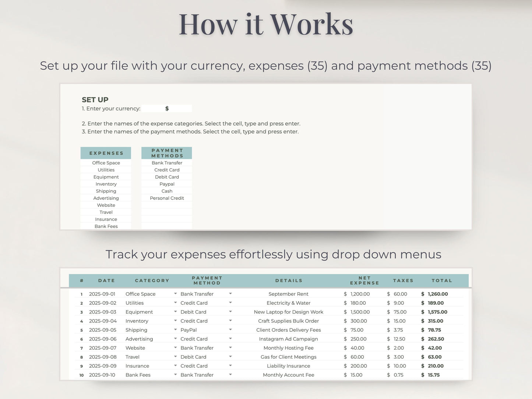Click the DATE column header
Viewport: 532px width, 399px height.
tap(106, 280)
